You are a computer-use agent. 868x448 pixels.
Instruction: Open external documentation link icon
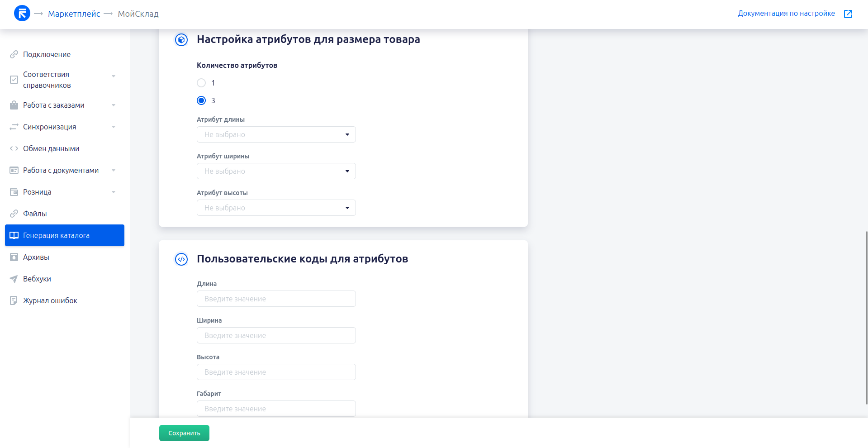(848, 14)
